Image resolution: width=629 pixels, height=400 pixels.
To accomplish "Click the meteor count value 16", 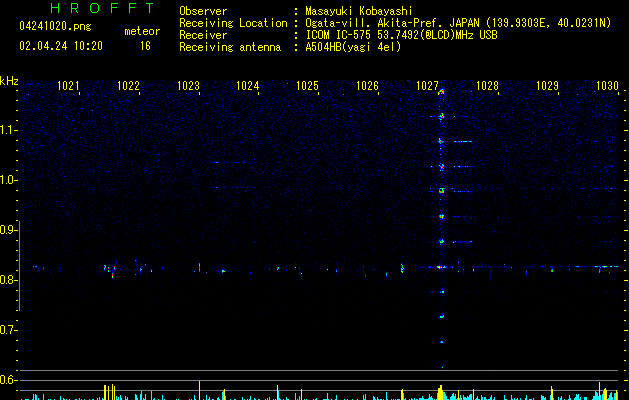I will 145,46.
